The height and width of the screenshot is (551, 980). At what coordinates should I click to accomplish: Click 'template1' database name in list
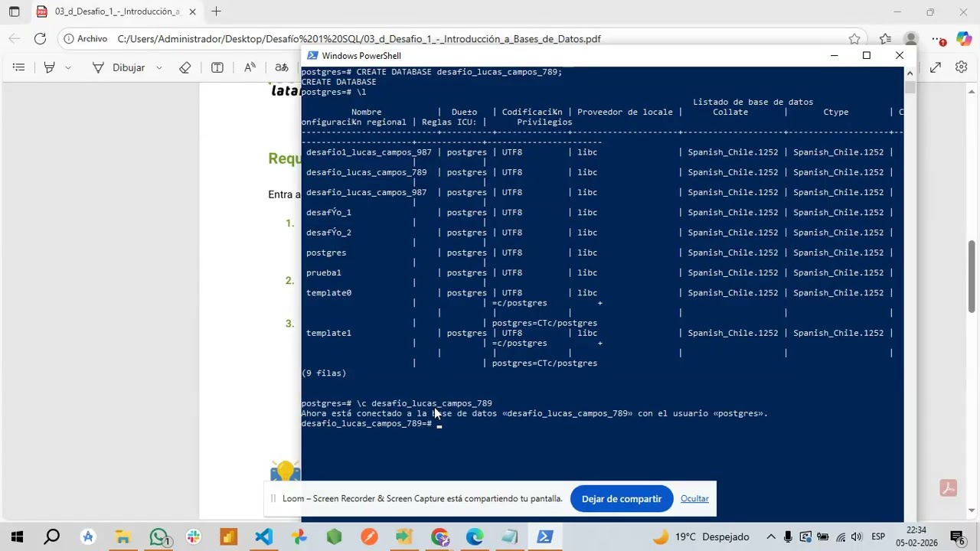tap(329, 333)
